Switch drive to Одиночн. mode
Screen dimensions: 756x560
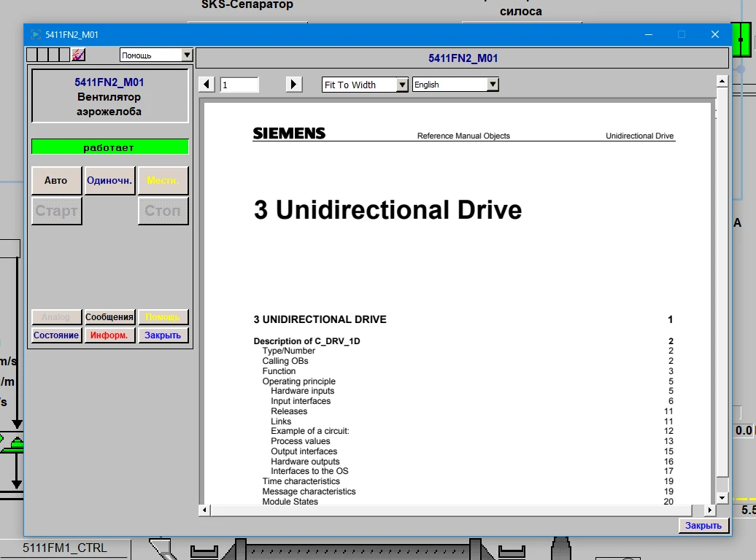coord(109,181)
